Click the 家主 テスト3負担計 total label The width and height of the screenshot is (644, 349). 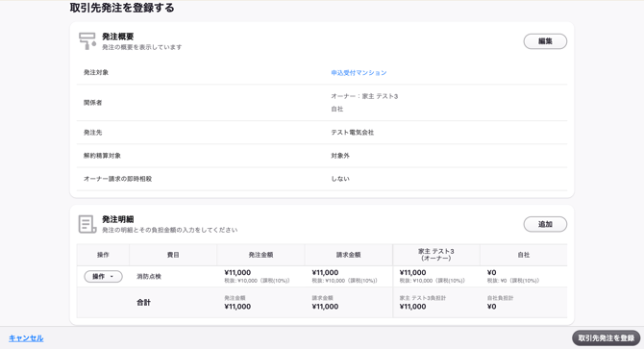coord(423,298)
